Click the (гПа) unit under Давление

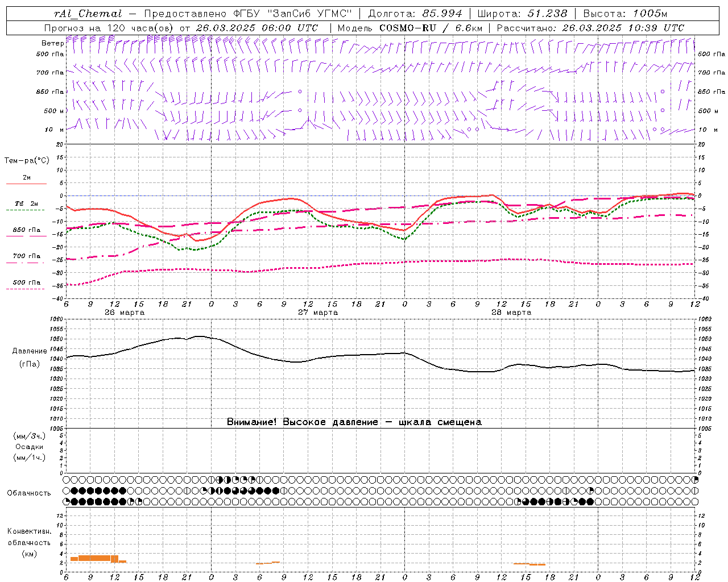coord(29,364)
